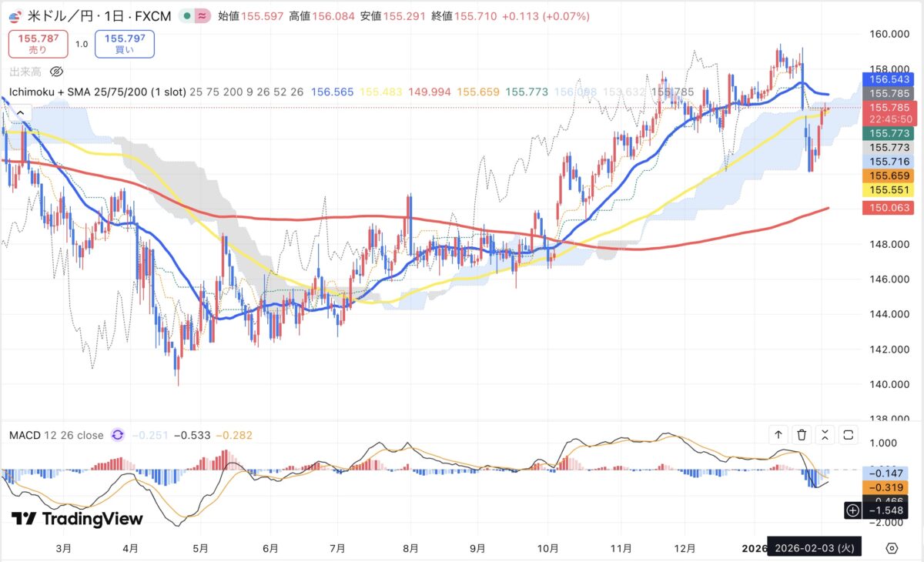Click the purple MACD refresh icon
Screen dimensions: 924x562
[x=118, y=435]
